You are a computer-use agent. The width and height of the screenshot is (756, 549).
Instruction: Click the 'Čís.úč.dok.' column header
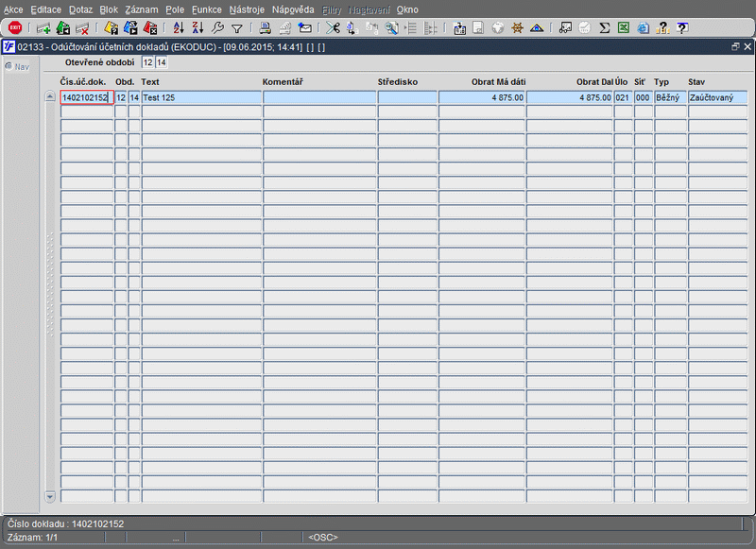point(83,82)
